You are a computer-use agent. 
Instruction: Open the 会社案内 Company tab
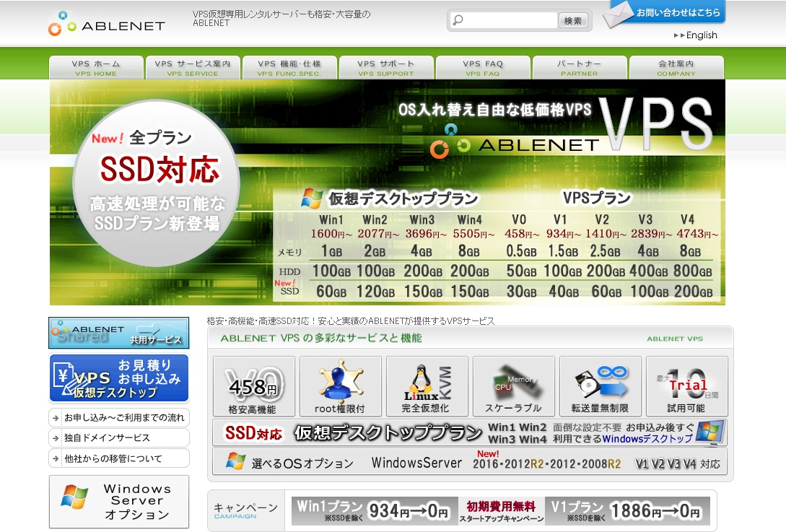click(676, 68)
